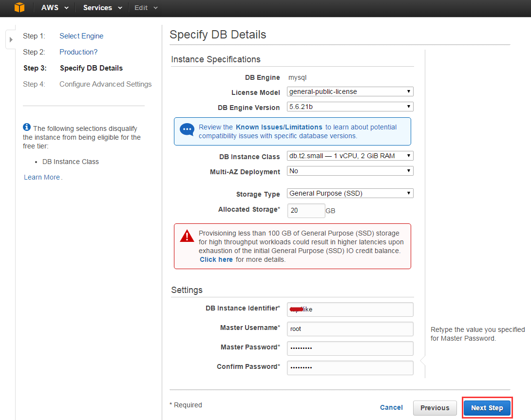The height and width of the screenshot is (420, 531).
Task: Click the Next Step button
Action: [487, 408]
